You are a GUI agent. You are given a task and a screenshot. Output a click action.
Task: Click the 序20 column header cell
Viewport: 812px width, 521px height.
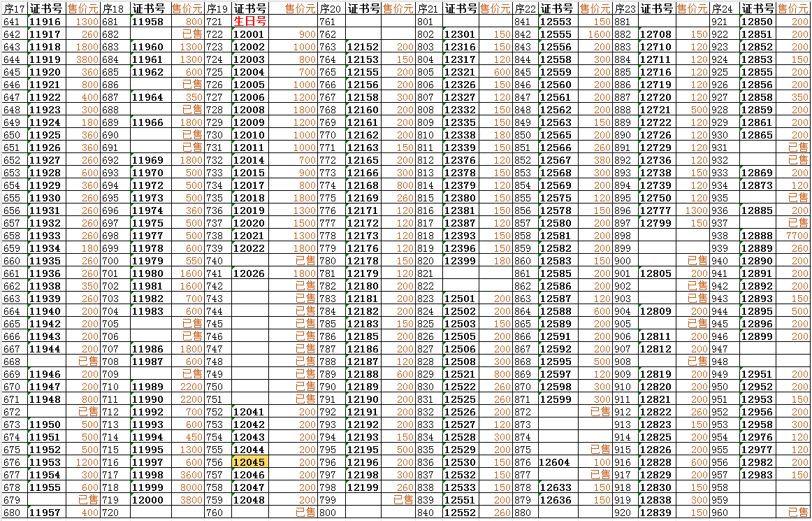330,9
